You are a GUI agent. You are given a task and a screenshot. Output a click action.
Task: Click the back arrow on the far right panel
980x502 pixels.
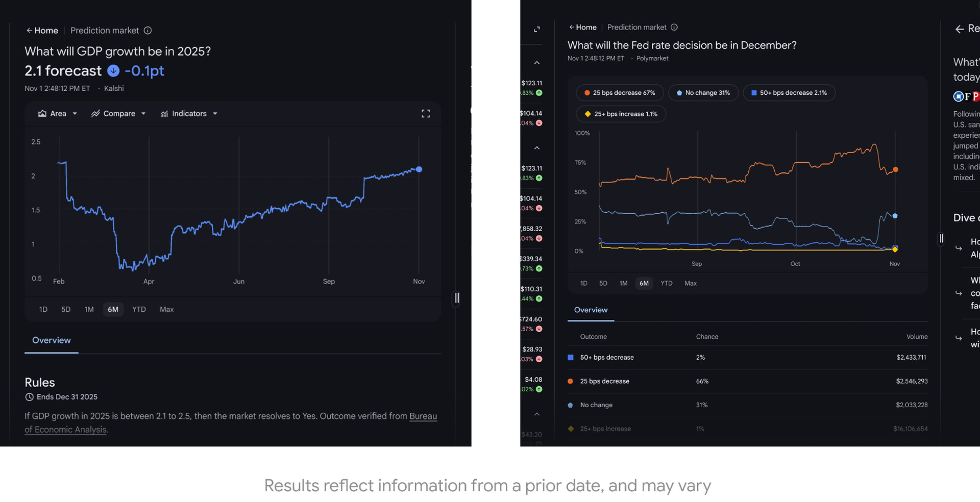click(x=959, y=29)
